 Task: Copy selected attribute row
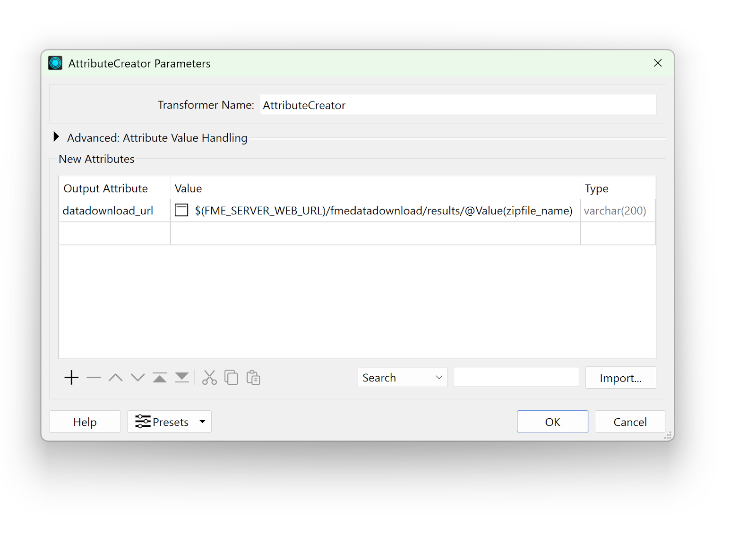[231, 378]
